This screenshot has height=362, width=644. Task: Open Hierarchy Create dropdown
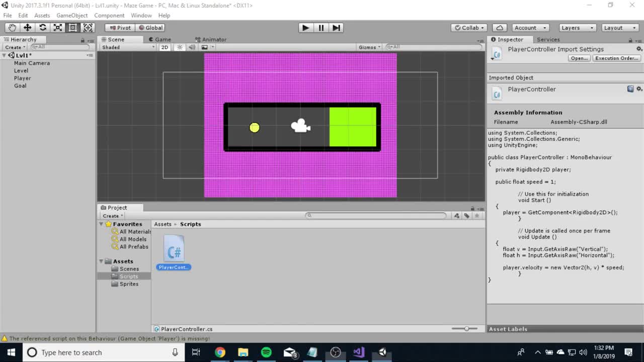pos(14,47)
